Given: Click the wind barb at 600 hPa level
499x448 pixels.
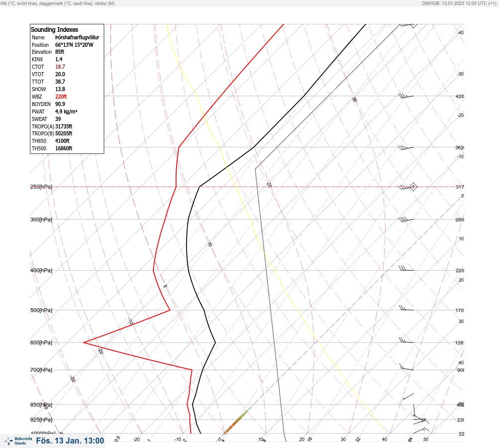Looking at the screenshot, I should tap(406, 340).
